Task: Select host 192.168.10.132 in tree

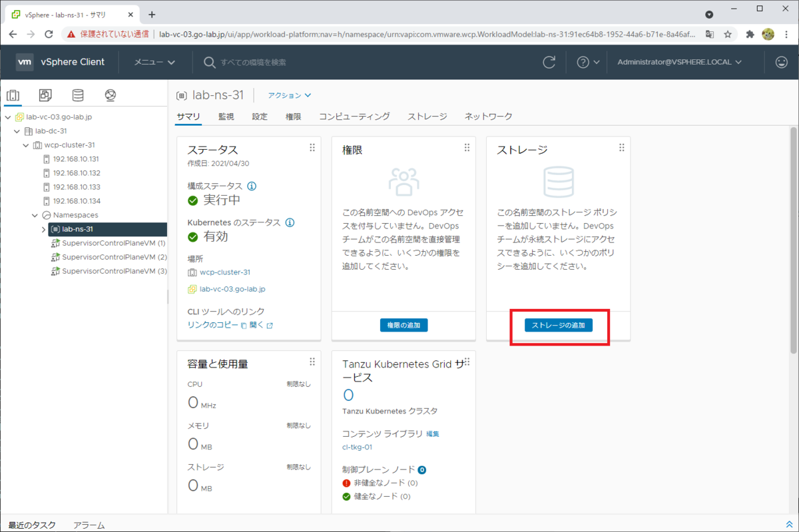Action: click(x=76, y=173)
